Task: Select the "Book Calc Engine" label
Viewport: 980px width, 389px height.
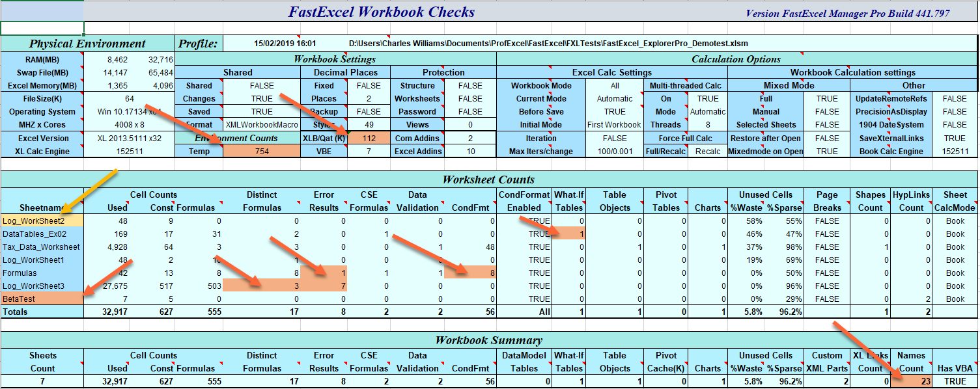Action: point(891,152)
